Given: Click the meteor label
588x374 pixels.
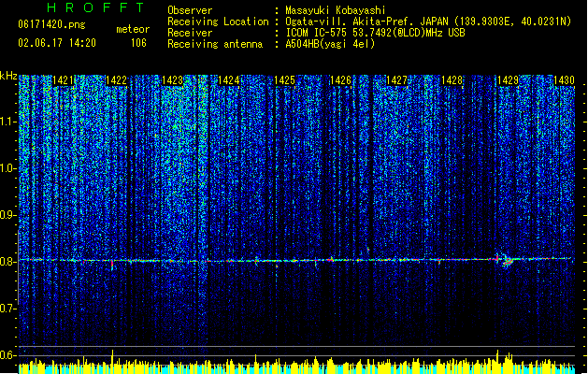Looking at the screenshot, I should [x=133, y=29].
